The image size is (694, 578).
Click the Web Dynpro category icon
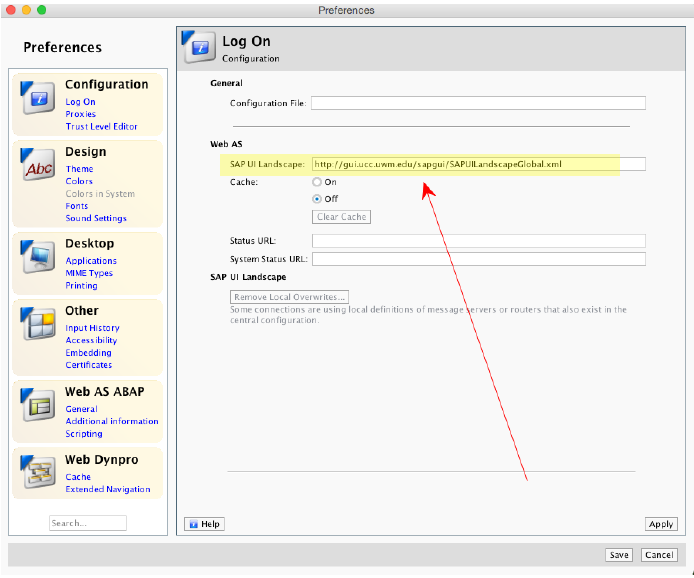(x=38, y=472)
